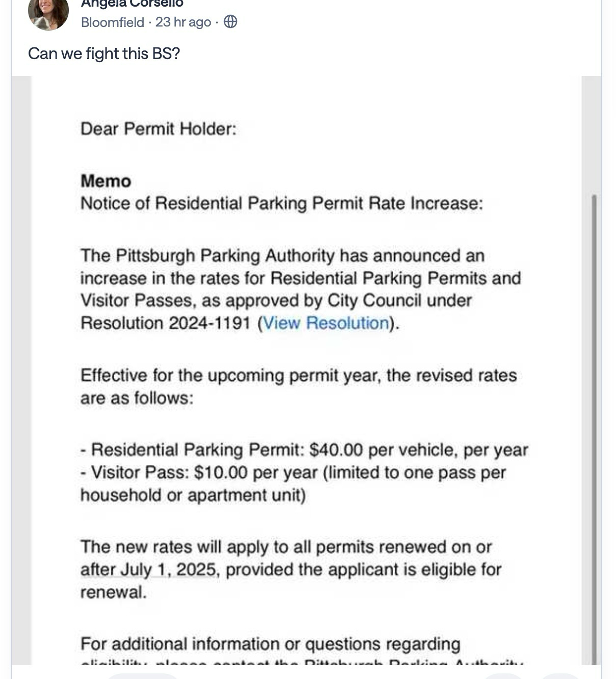Click the Notice of Residential Parking Permit Rate Increase line
Screen dimensions: 616x679
click(x=281, y=203)
